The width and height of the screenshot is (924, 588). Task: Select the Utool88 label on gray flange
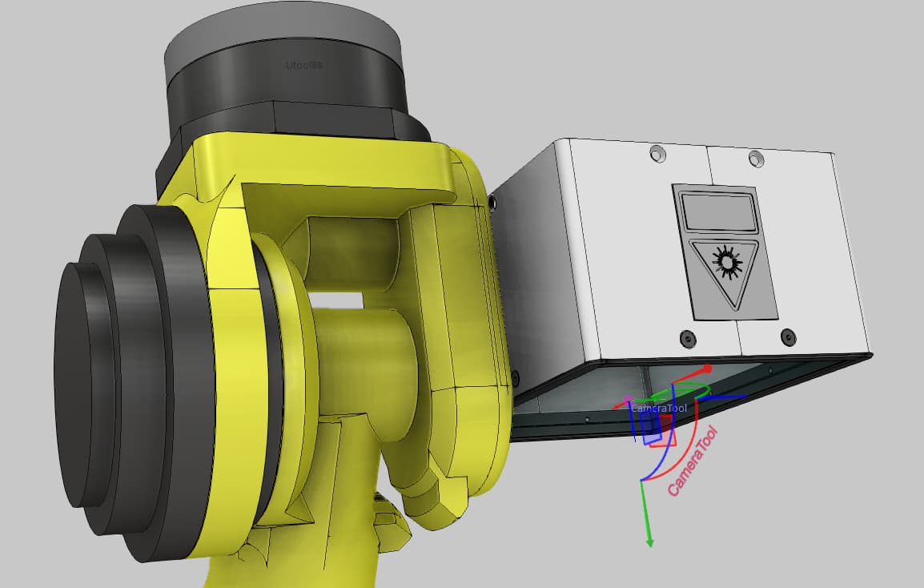[304, 66]
